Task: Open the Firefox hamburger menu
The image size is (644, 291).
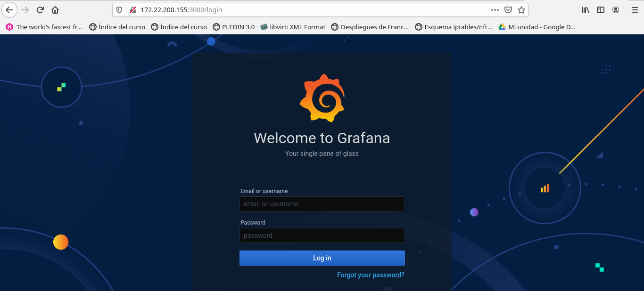Action: (635, 10)
